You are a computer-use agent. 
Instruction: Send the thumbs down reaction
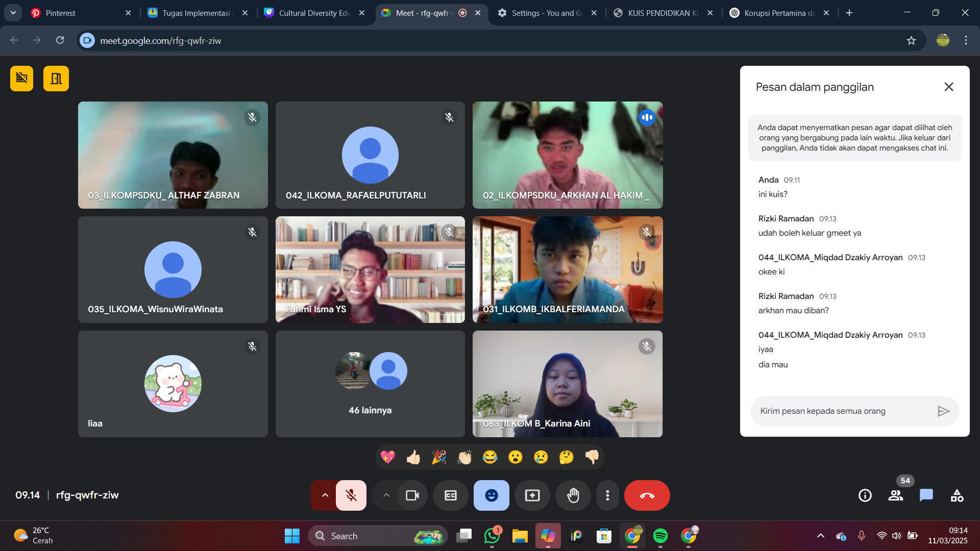pyautogui.click(x=592, y=457)
